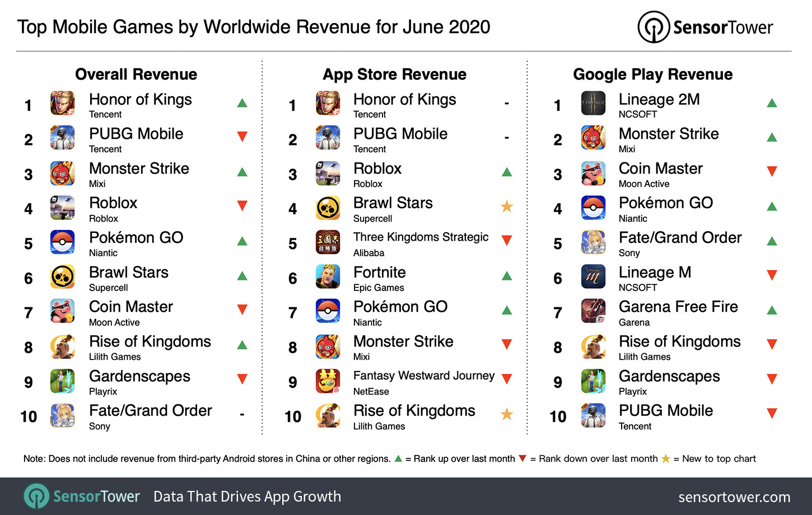Click the Rise of Kingdoms title in App Store list
The height and width of the screenshot is (515, 812).
tap(414, 411)
